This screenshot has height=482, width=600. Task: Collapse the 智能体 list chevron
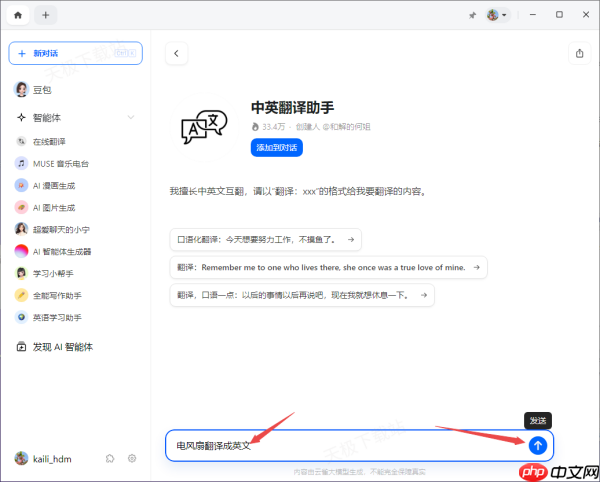[x=131, y=117]
